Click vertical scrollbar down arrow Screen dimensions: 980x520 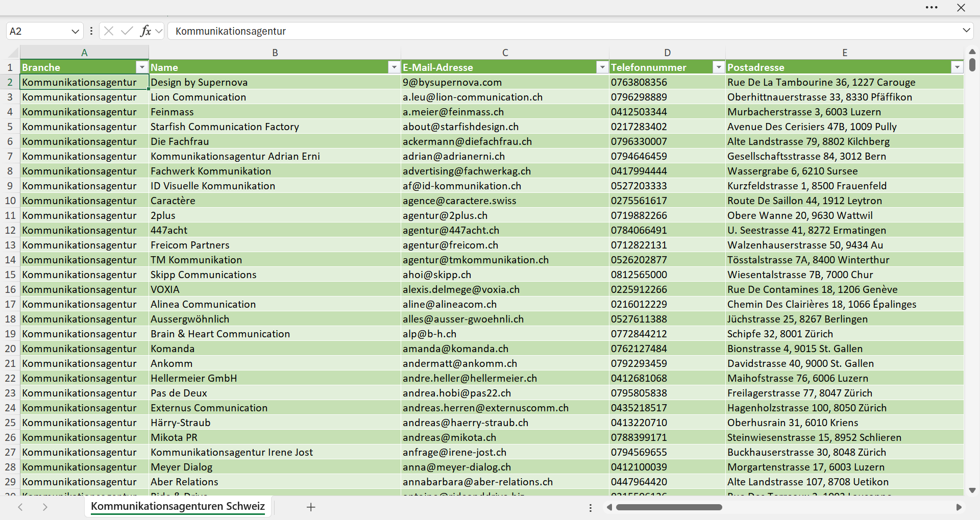tap(972, 490)
